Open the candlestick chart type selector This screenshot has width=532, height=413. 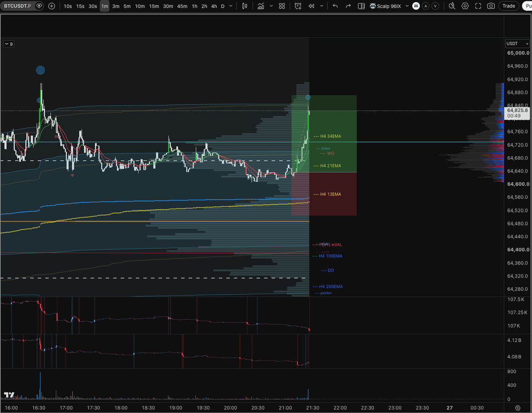pos(245,6)
